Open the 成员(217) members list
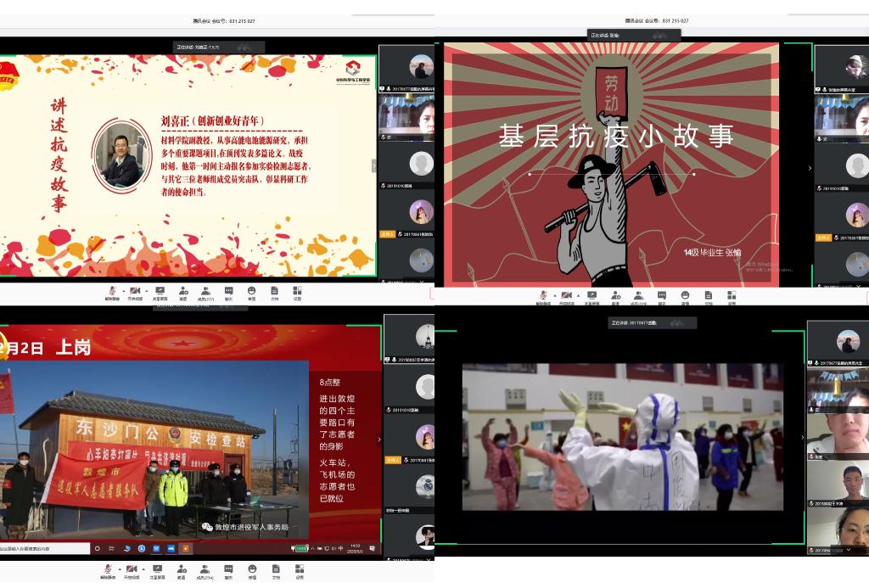 (205, 294)
